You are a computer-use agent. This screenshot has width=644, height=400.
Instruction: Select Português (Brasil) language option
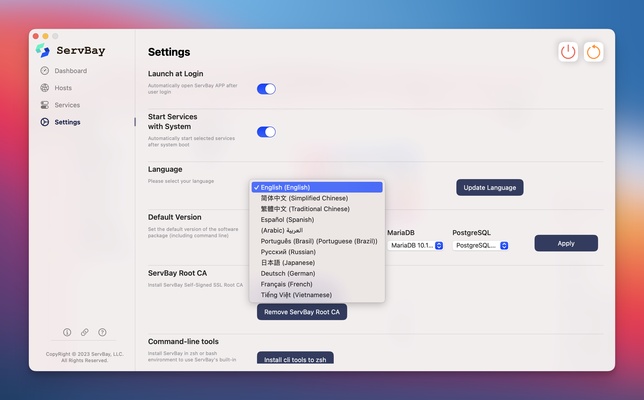[317, 241]
